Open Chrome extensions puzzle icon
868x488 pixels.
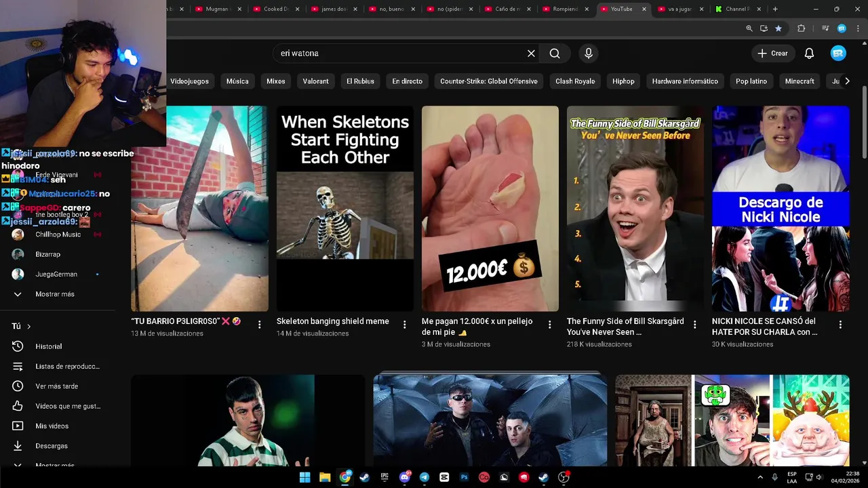(802, 28)
